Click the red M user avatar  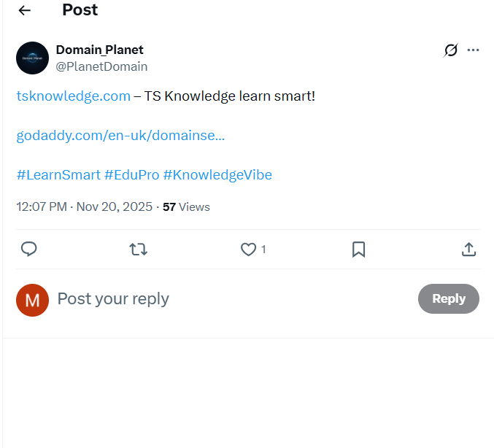pos(33,299)
